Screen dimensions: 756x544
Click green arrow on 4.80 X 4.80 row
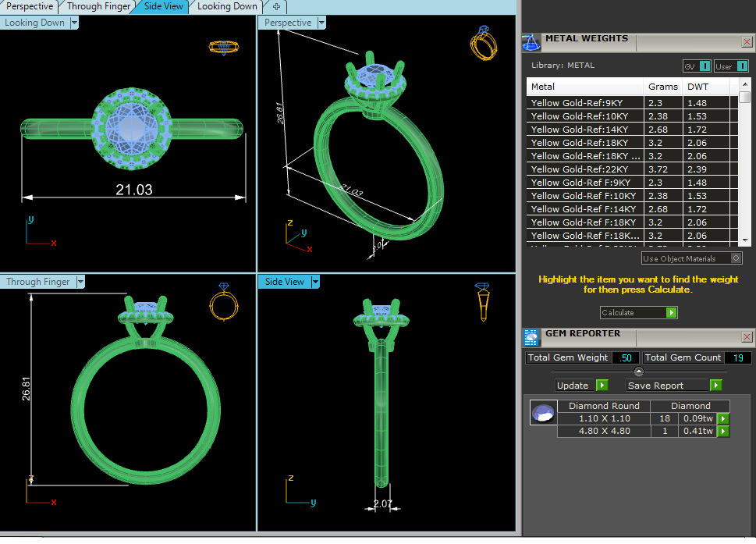coord(723,431)
